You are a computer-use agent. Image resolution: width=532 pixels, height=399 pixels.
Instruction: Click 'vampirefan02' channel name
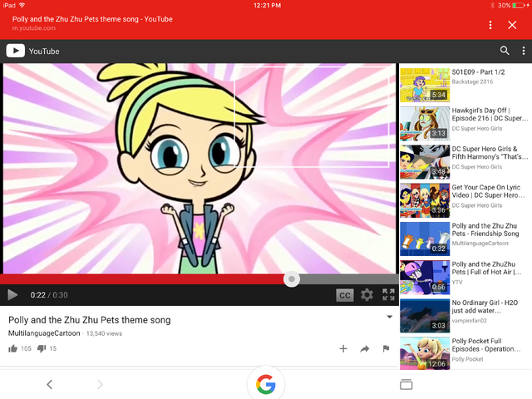[x=469, y=321]
